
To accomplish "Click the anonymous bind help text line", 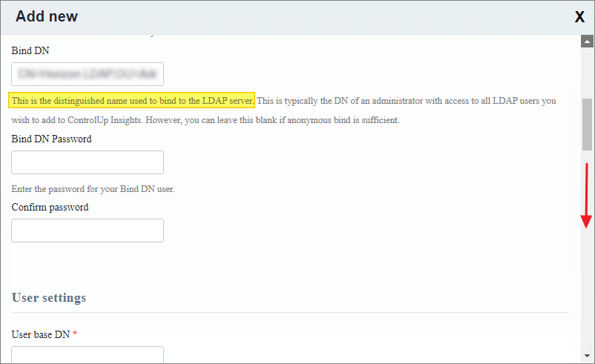I will [206, 120].
